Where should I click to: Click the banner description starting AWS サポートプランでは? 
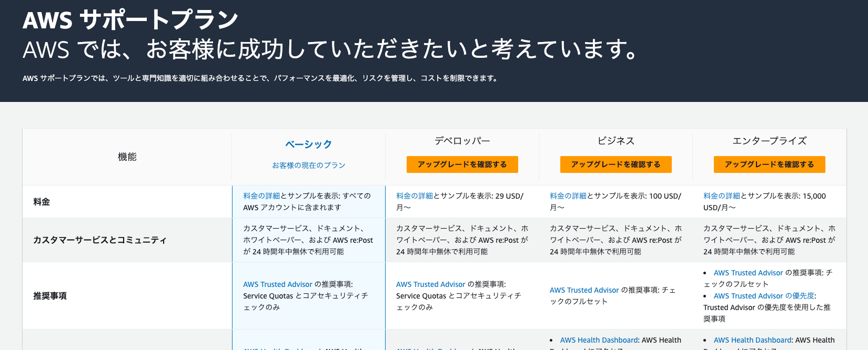coord(260,78)
